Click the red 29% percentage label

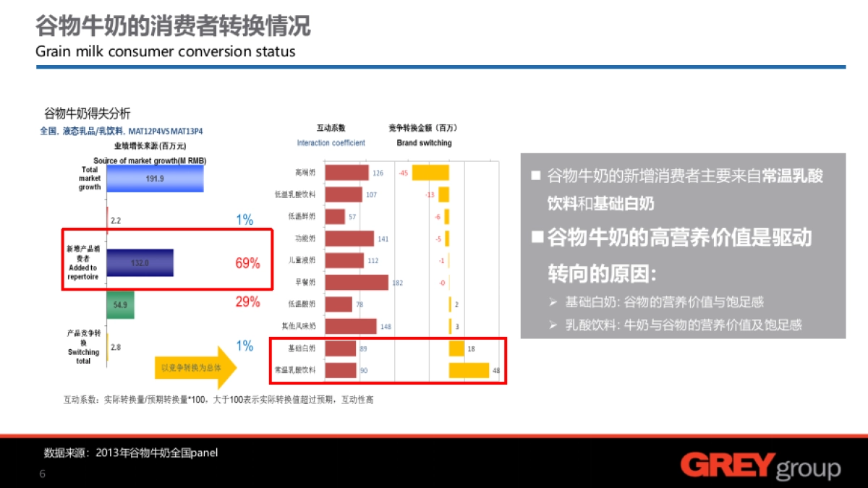tap(247, 302)
